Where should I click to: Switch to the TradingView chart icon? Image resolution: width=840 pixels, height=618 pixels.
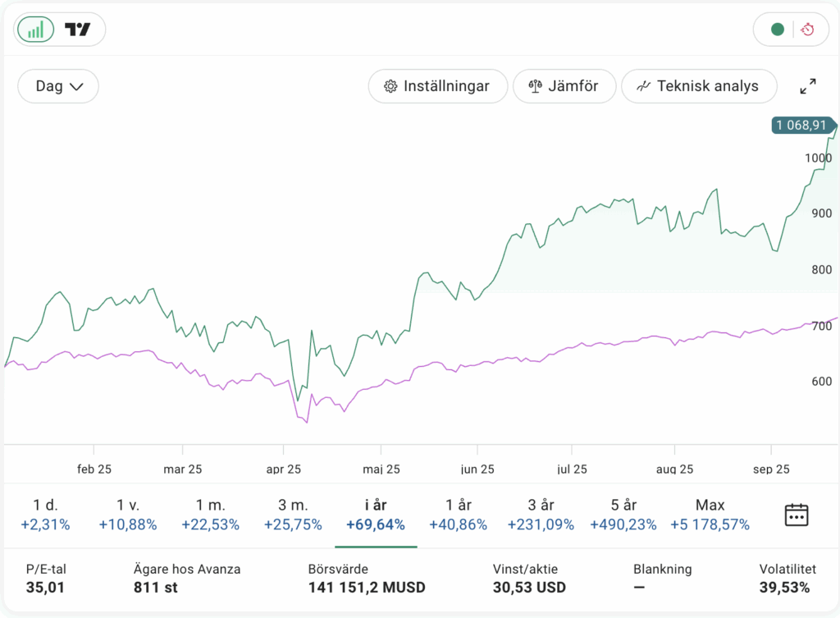coord(78,30)
